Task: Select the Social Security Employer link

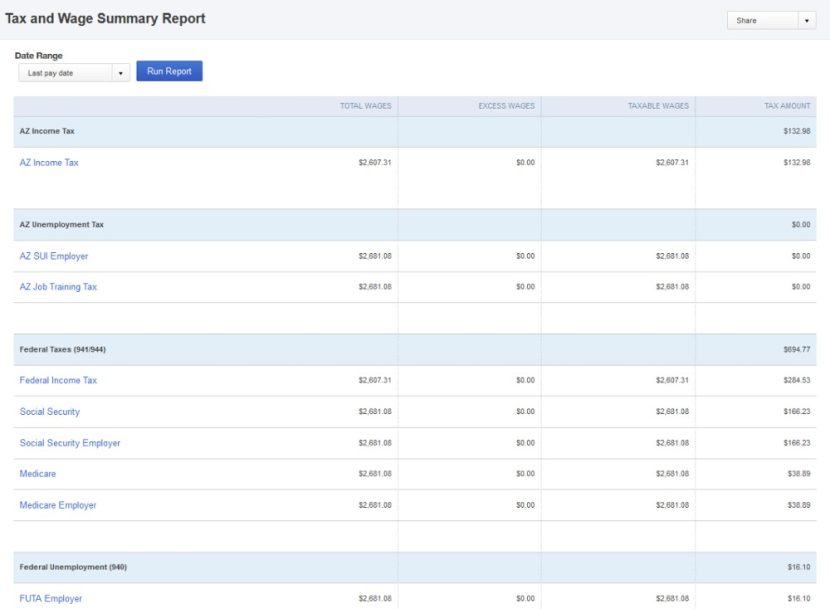Action: [70, 442]
